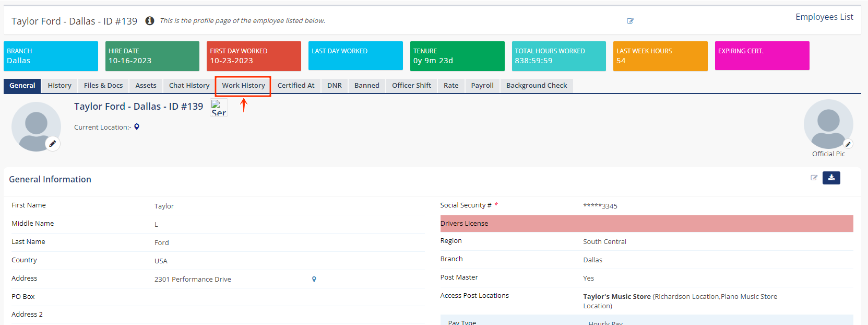Click the download button in General Information
This screenshot has height=325, width=868.
pyautogui.click(x=831, y=178)
